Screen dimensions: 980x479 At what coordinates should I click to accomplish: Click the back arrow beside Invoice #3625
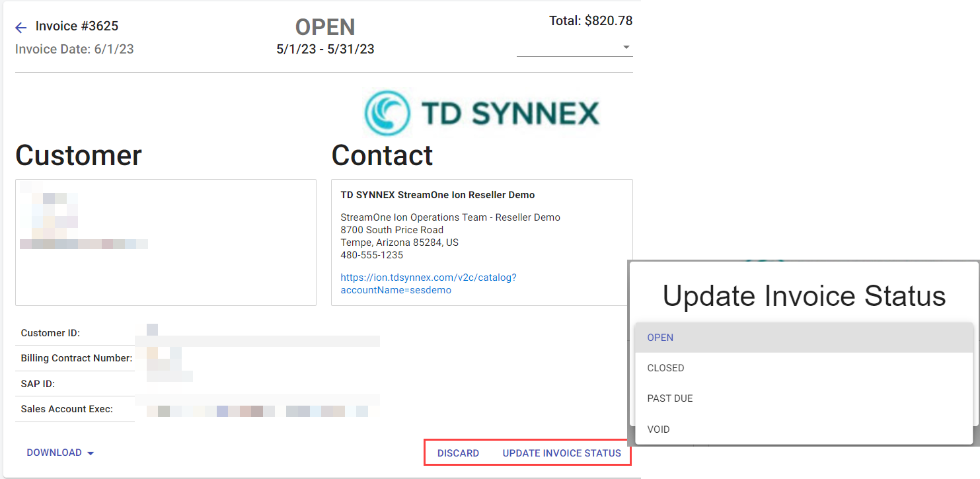(21, 27)
